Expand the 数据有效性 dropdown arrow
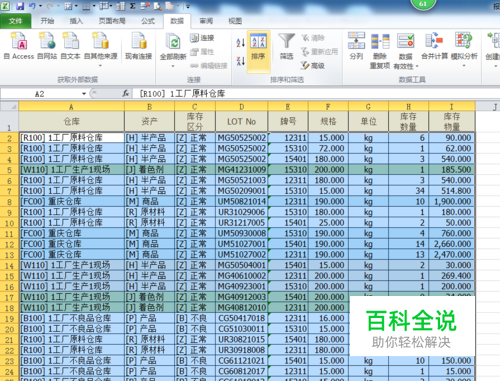 [x=417, y=67]
